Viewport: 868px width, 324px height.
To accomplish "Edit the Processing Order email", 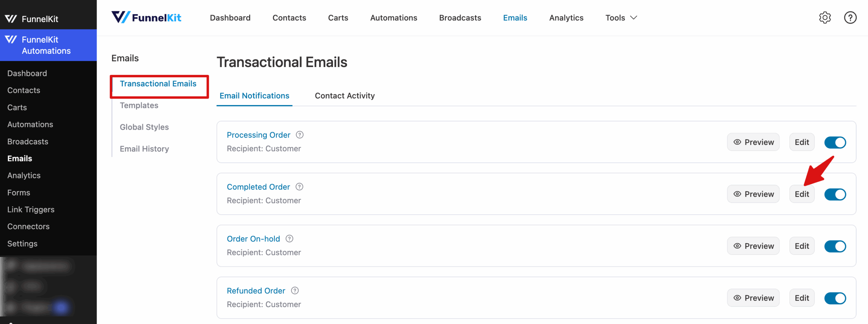I will point(802,142).
